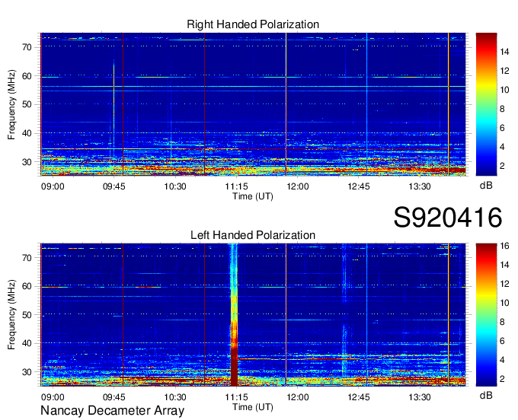
Task: Click "Time (UT)" label under the left-handed plot
Action: [253, 407]
